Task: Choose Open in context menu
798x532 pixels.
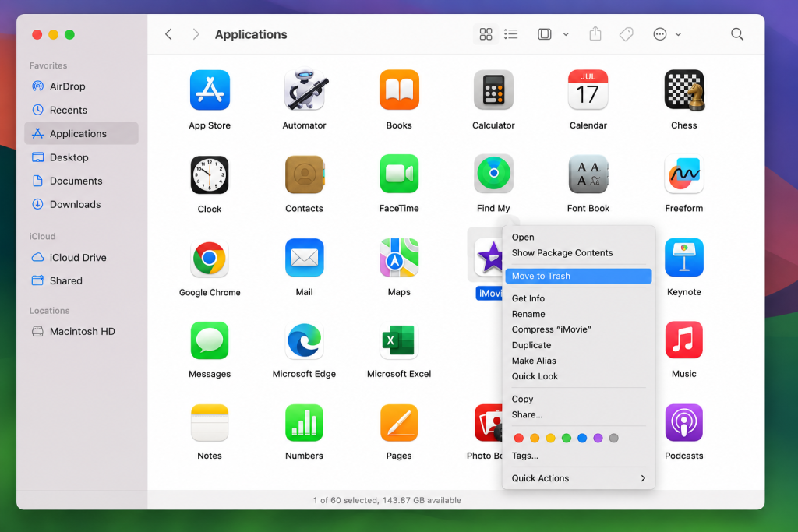Action: click(x=578, y=237)
